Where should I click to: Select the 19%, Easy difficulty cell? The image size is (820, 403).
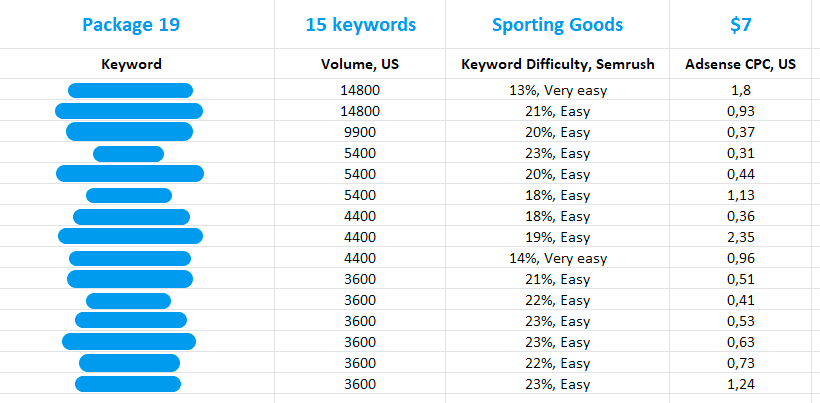(x=558, y=237)
